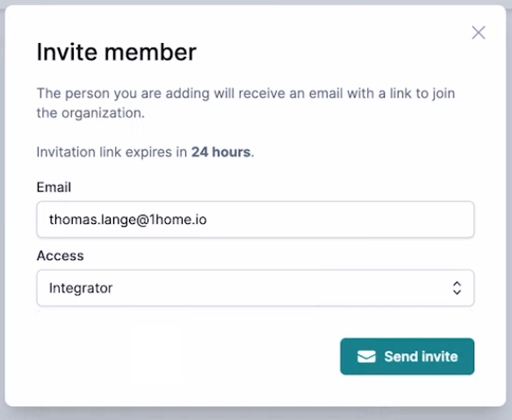Close the Invite member dialog
This screenshot has height=420, width=512.
(x=479, y=33)
